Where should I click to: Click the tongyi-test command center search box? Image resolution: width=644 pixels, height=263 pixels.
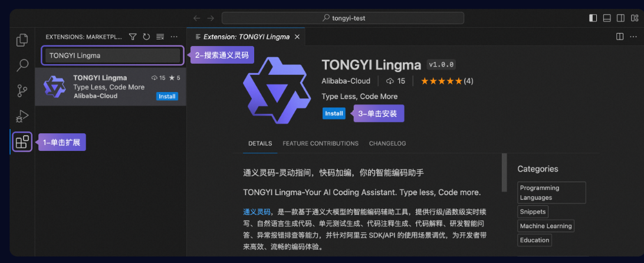(x=343, y=18)
